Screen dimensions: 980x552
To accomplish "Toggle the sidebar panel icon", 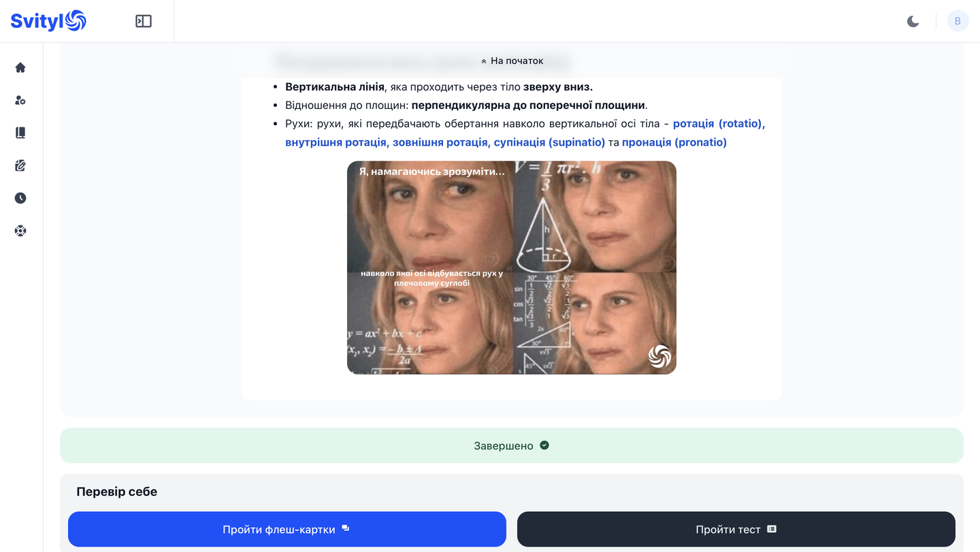I will coord(144,21).
